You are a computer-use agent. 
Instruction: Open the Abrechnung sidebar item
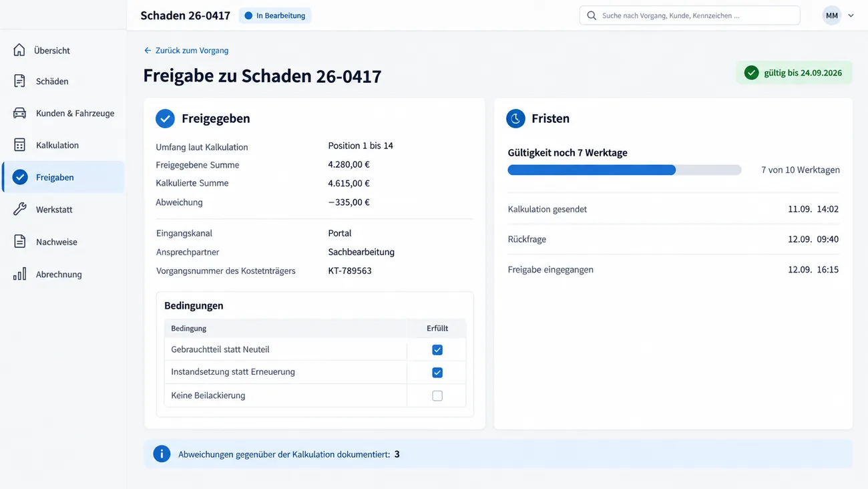[63, 274]
